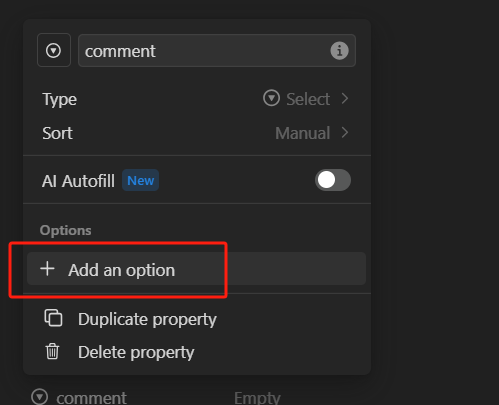499x405 pixels.
Task: Toggle the AI Autofill switch
Action: [333, 180]
